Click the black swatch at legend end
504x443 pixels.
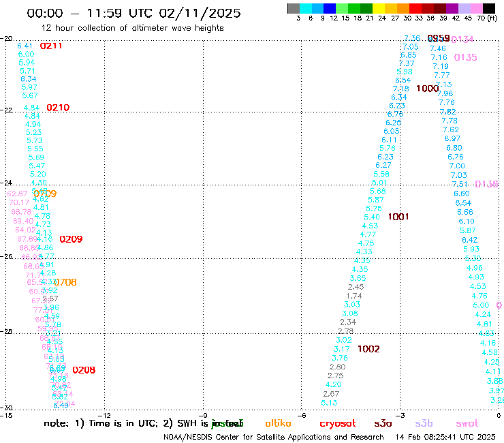tap(489, 8)
